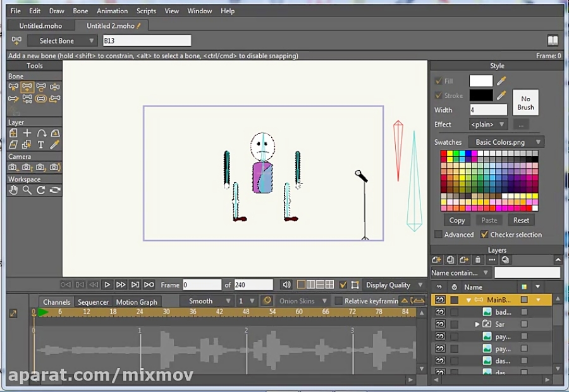
Task: Click the Copy style button
Action: tap(457, 220)
